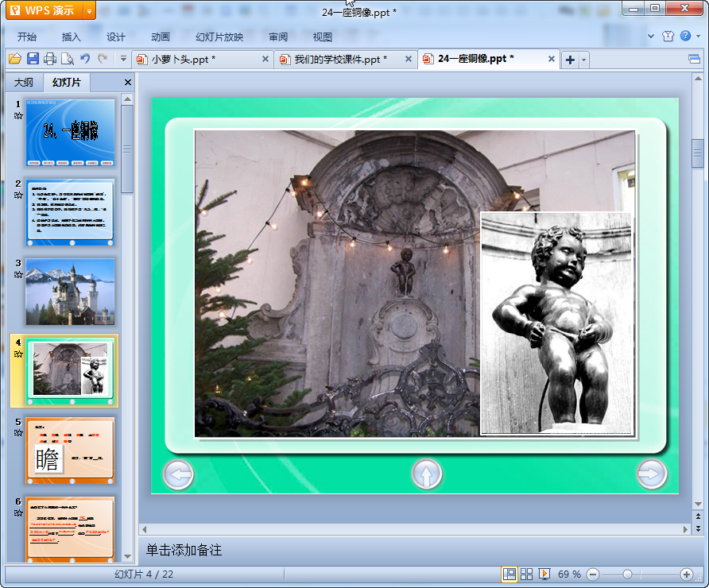Start slideshow from status bar icon
This screenshot has width=709, height=588.
[544, 574]
